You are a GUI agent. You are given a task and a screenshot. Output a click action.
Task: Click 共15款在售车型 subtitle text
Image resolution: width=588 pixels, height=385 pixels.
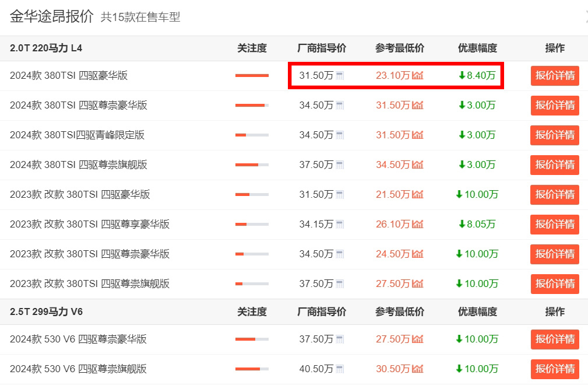[140, 17]
